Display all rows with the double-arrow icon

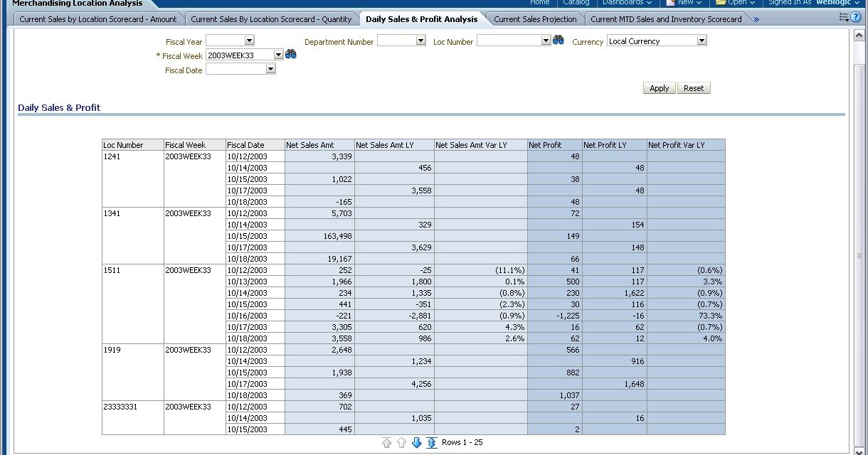(432, 442)
